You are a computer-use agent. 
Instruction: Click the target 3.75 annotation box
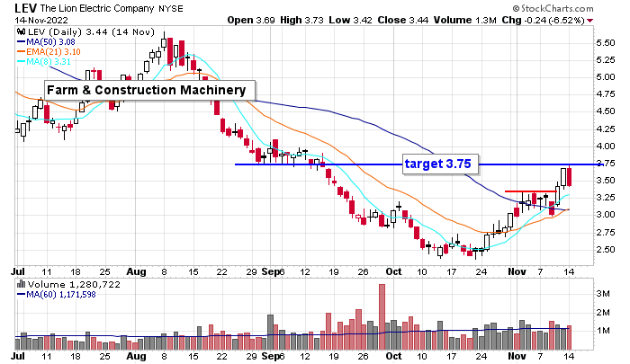pyautogui.click(x=441, y=164)
